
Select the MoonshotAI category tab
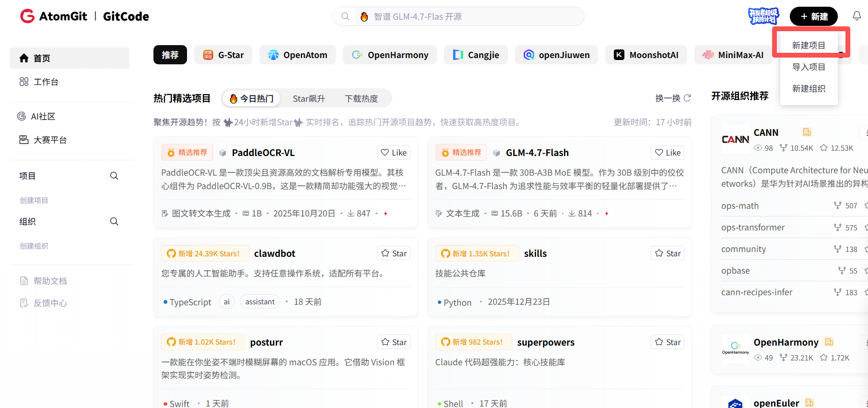click(x=646, y=55)
